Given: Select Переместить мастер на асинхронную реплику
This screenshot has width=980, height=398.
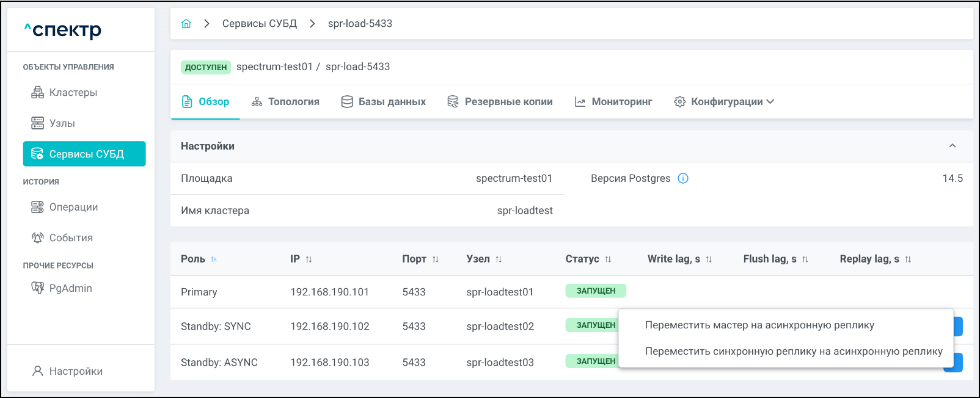Looking at the screenshot, I should click(x=759, y=325).
